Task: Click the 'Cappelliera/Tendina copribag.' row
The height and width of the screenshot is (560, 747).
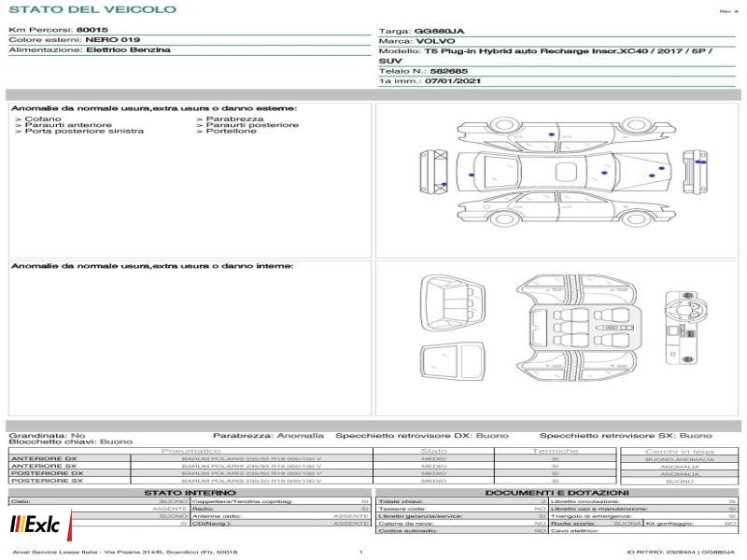Action: click(281, 501)
